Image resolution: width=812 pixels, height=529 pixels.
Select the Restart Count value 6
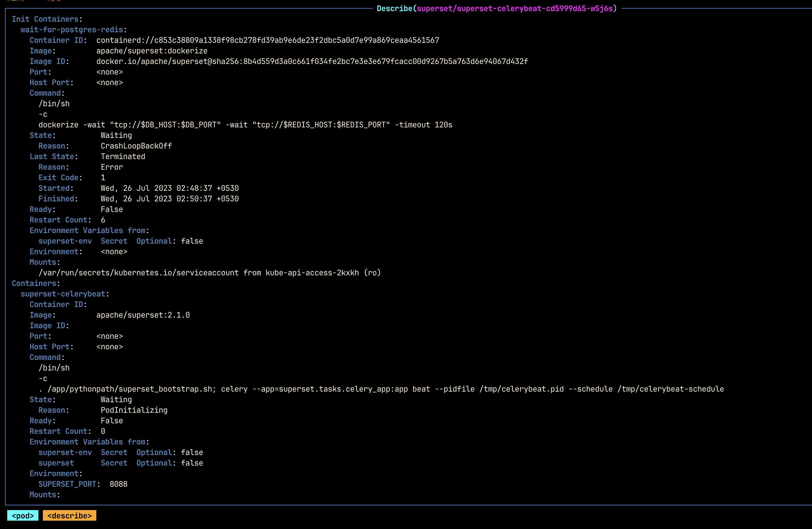click(x=103, y=220)
